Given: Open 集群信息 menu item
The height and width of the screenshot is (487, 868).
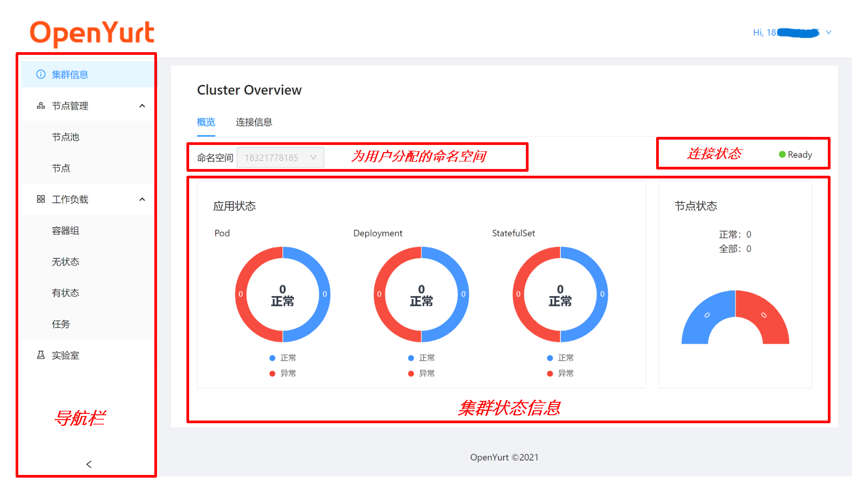Looking at the screenshot, I should [x=87, y=74].
